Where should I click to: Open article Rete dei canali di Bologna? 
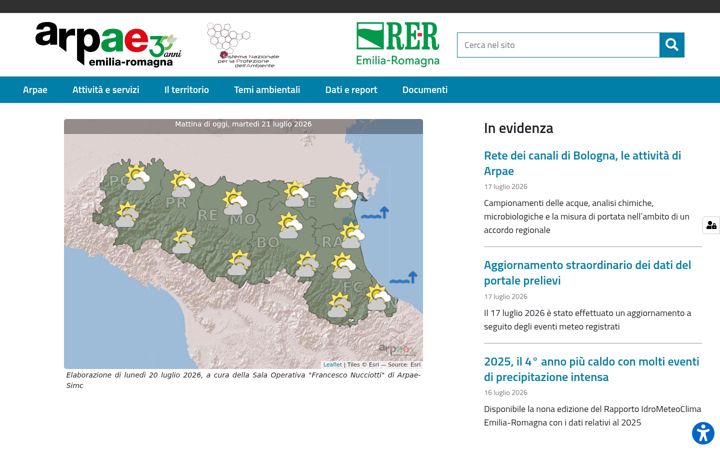582,163
